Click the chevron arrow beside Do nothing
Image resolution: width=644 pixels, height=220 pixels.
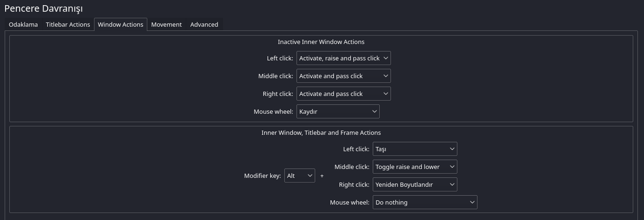click(x=472, y=202)
